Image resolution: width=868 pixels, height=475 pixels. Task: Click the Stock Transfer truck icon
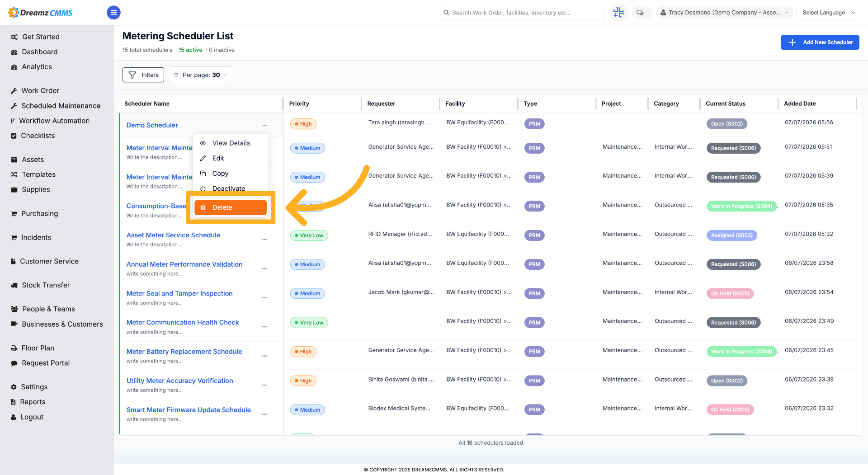point(14,286)
